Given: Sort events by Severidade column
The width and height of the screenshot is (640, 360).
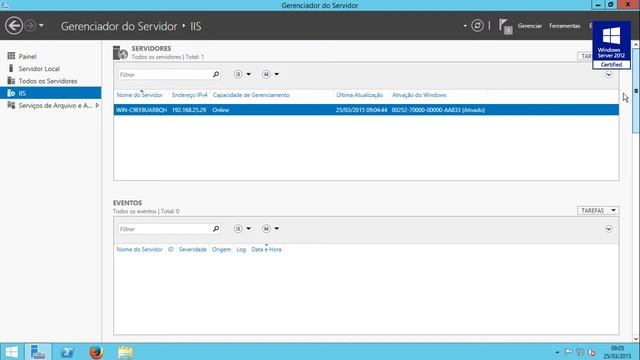Looking at the screenshot, I should point(193,249).
